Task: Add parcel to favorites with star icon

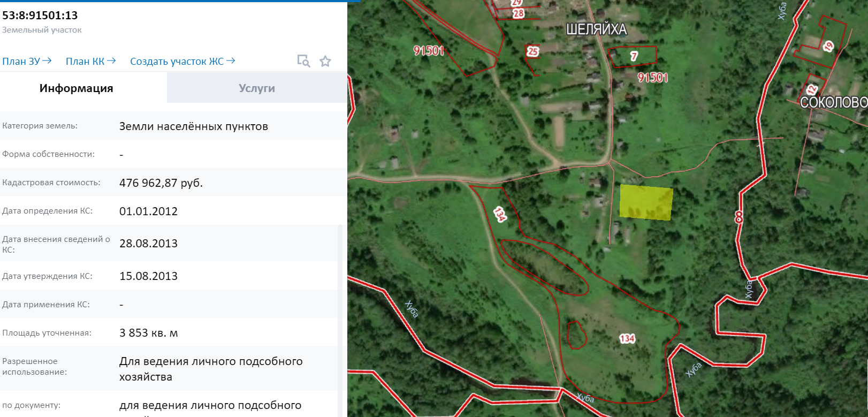Action: 325,61
